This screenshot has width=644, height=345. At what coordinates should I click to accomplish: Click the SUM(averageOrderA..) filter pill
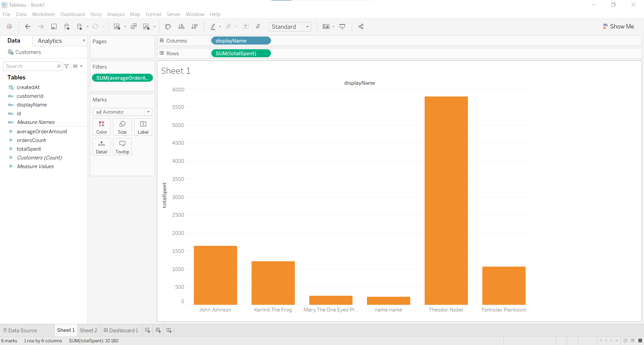pyautogui.click(x=122, y=78)
